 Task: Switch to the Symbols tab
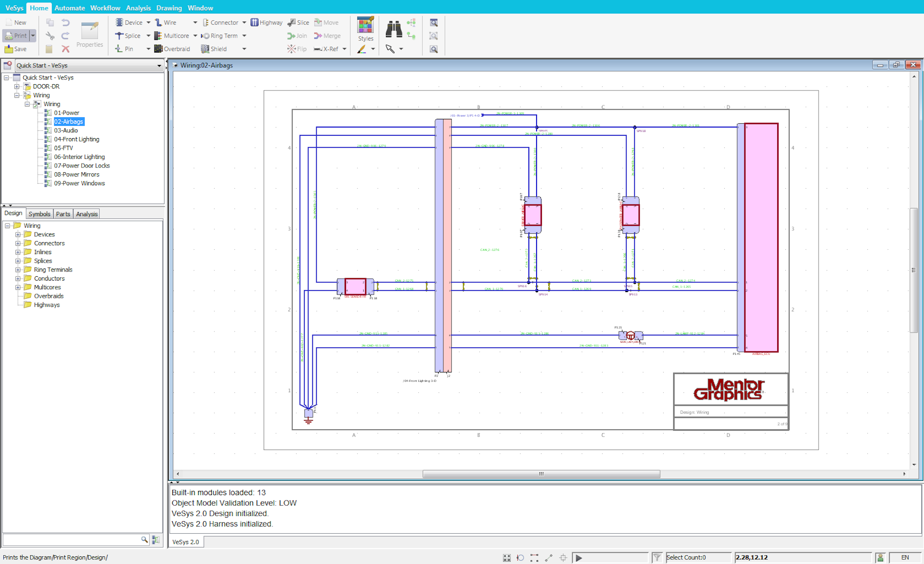pos(39,214)
